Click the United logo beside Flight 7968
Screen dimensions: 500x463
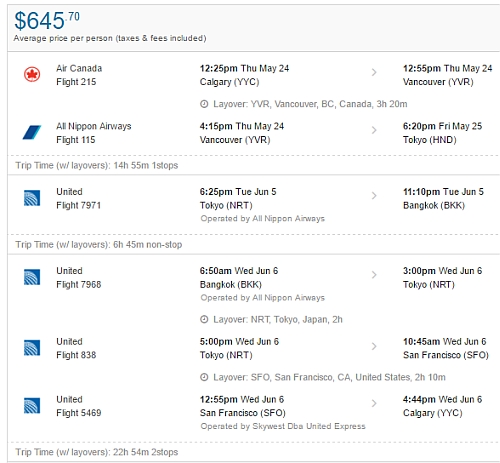point(32,277)
